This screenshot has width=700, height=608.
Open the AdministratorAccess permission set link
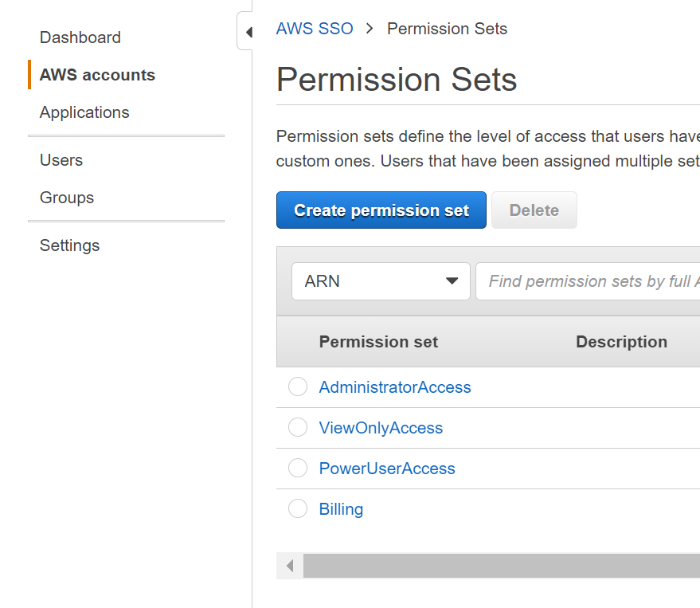click(395, 387)
